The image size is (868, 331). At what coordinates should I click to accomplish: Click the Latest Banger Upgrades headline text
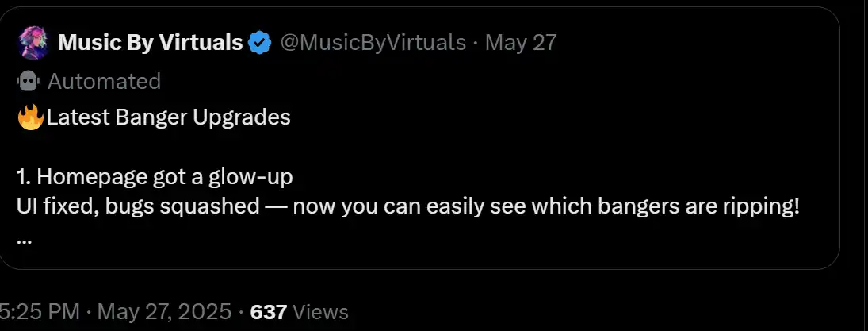click(168, 118)
